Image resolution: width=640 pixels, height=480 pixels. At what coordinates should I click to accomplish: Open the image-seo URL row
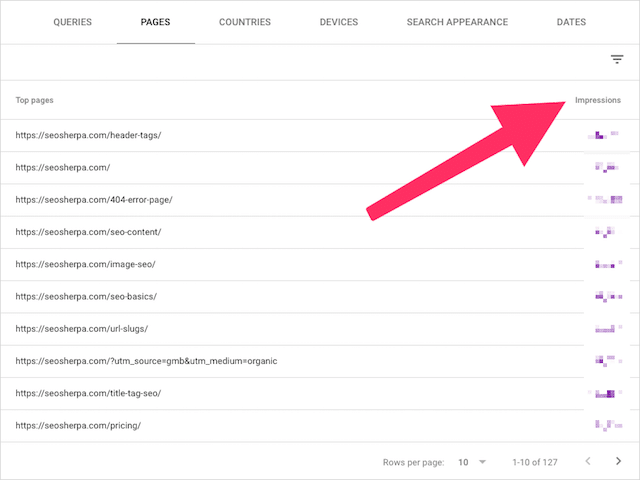click(320, 264)
